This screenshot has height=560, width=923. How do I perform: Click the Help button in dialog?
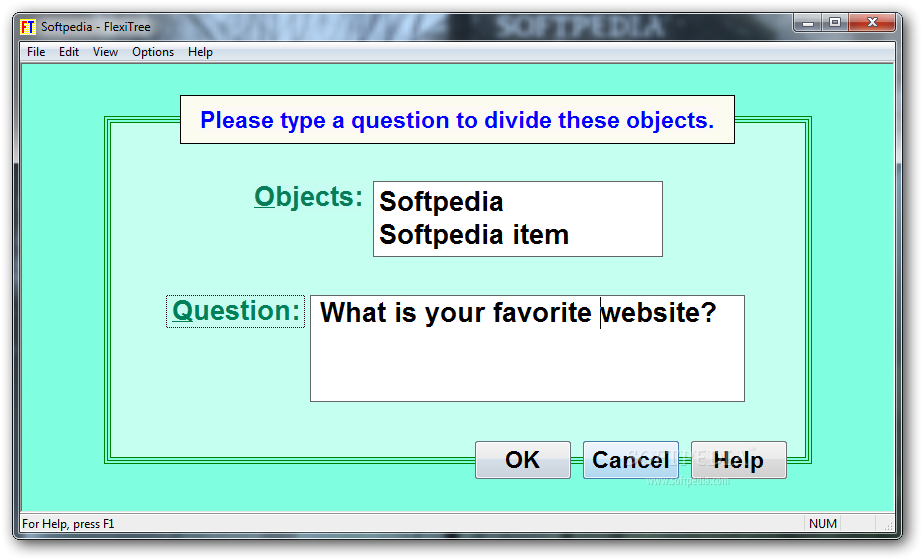click(738, 460)
